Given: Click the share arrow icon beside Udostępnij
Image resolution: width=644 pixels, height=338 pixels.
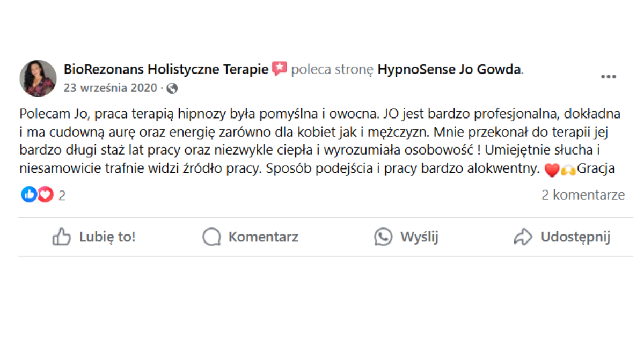Looking at the screenshot, I should tap(523, 237).
